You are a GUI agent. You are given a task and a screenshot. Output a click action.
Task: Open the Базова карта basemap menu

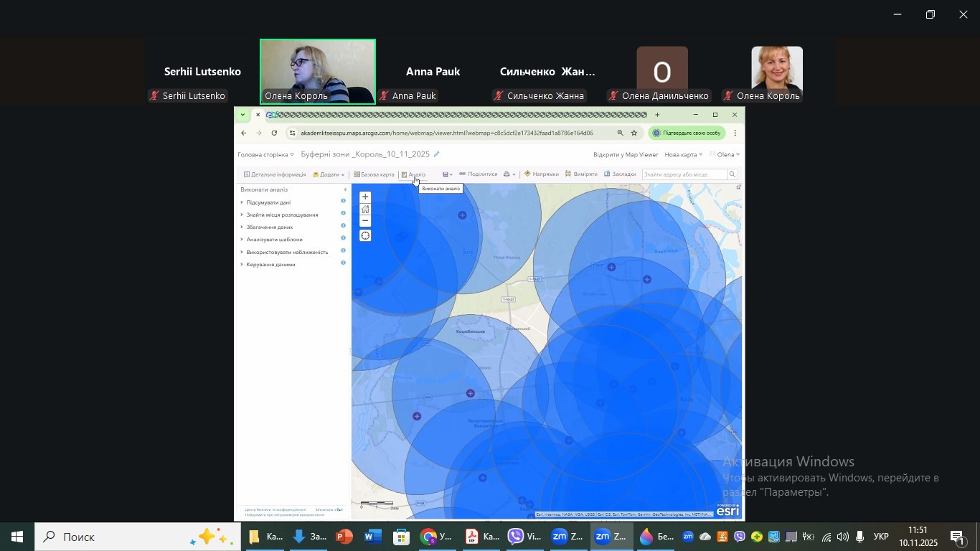pyautogui.click(x=374, y=174)
